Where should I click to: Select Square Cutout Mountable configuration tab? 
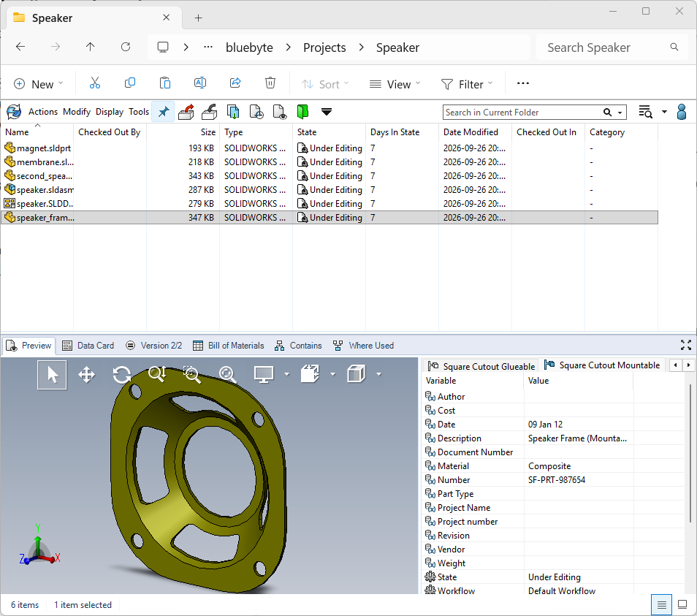[602, 365]
